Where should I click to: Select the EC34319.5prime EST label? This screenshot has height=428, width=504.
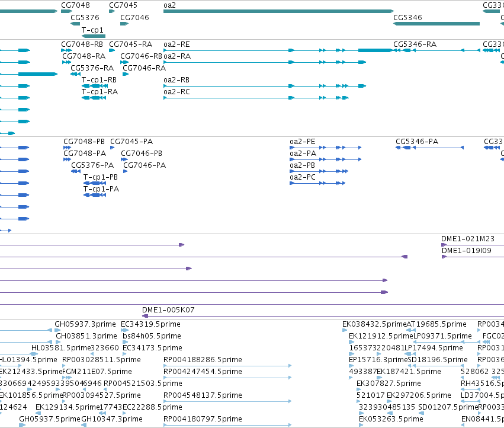pyautogui.click(x=150, y=324)
